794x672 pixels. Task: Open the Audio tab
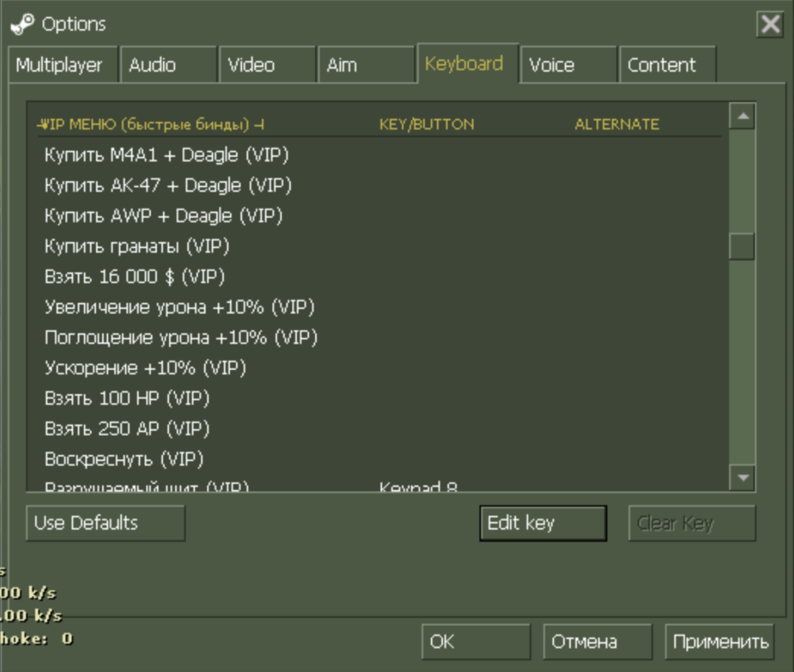pos(168,65)
